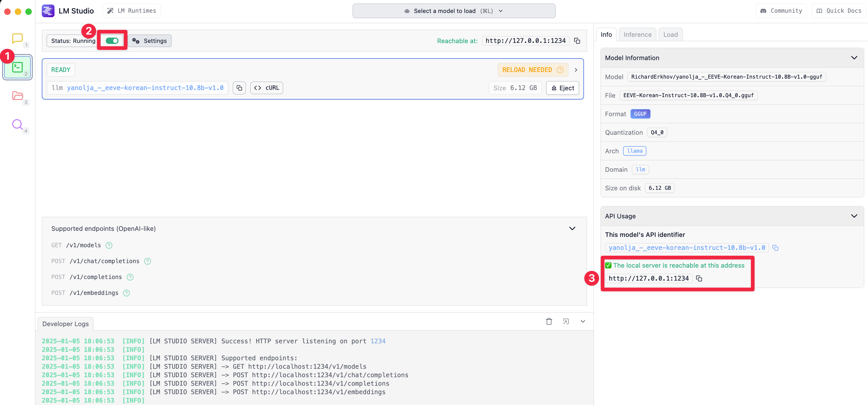Switch to the Load tab
Screen dimensions: 868x405
point(670,35)
